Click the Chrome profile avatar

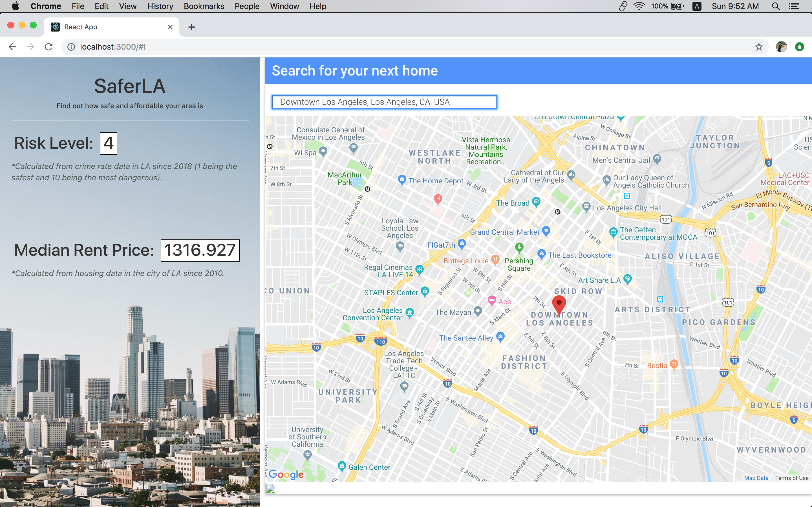tap(781, 47)
